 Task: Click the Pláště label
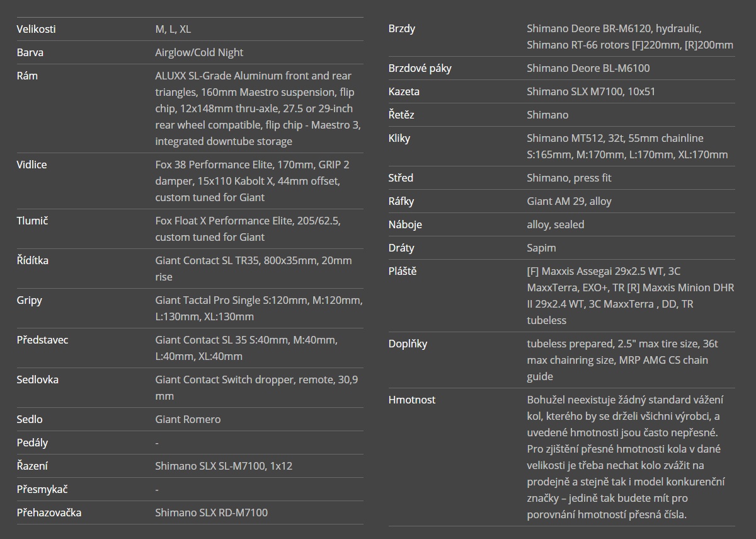pos(403,271)
